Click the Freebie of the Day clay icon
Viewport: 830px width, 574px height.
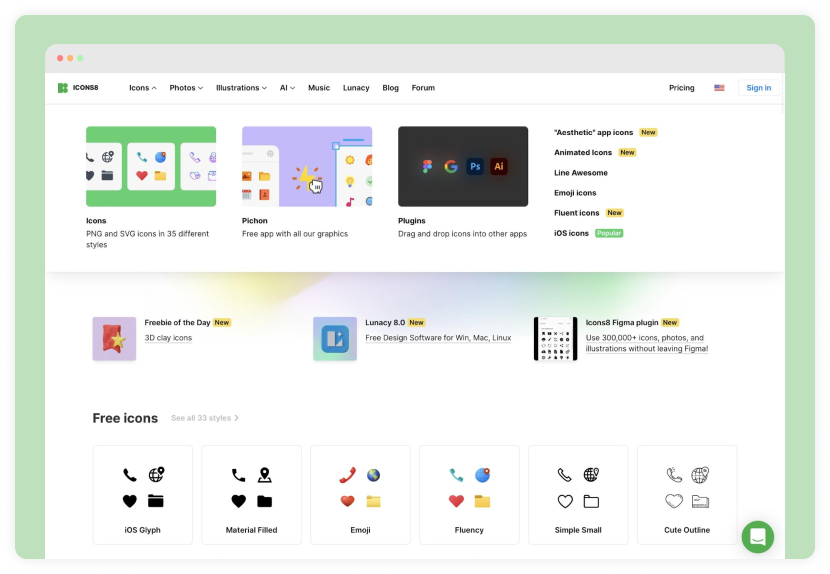[114, 339]
